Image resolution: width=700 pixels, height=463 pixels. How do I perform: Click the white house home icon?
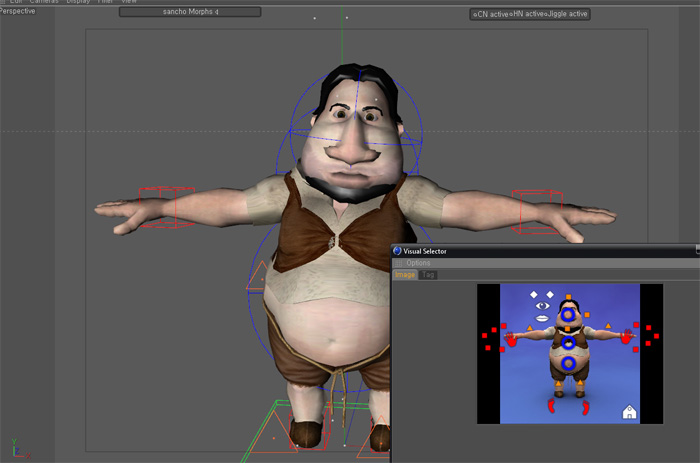coord(629,412)
